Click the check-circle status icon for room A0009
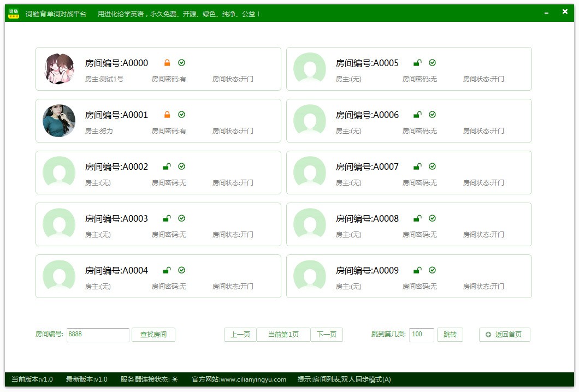The image size is (579, 392). tap(432, 270)
